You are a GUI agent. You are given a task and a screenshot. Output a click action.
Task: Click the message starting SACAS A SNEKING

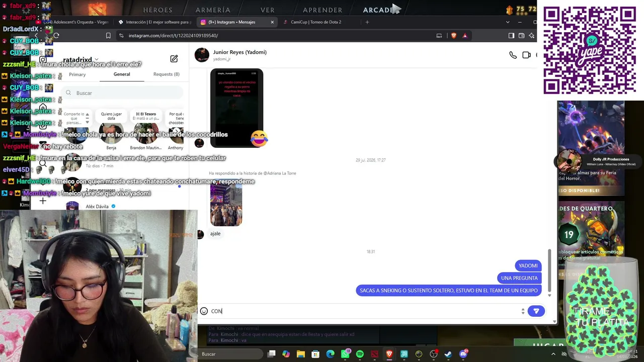449,291
